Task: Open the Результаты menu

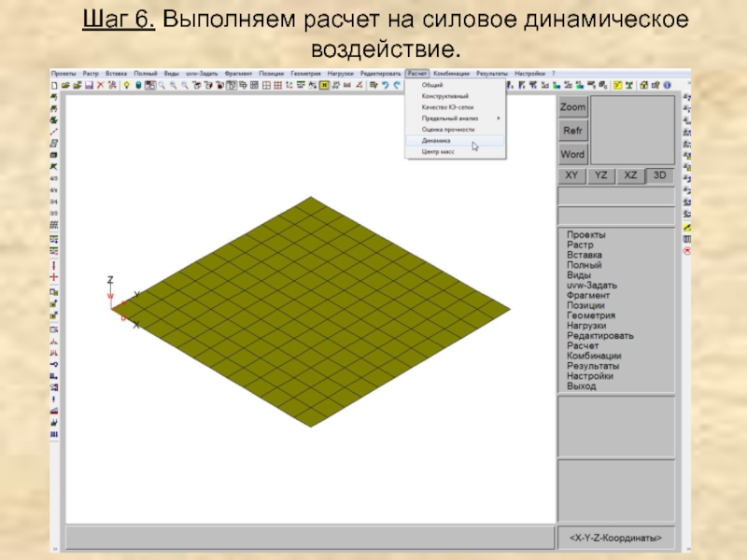Action: pyautogui.click(x=492, y=74)
